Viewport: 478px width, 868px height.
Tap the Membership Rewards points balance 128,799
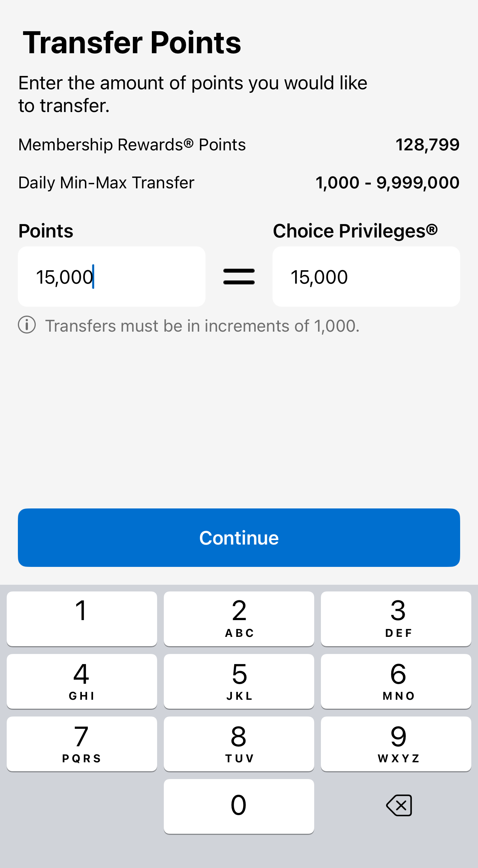click(x=427, y=145)
